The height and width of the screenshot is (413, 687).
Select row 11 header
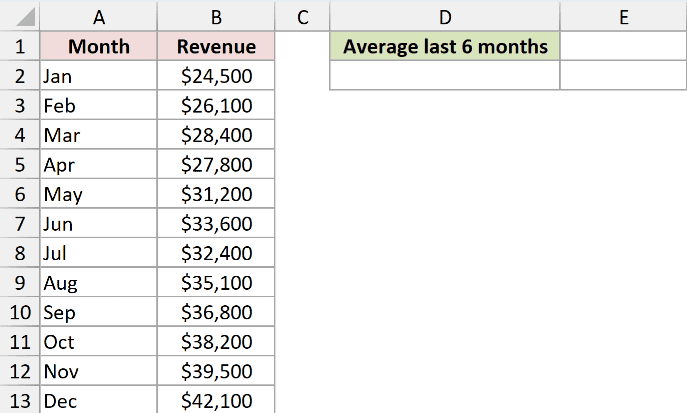[20, 342]
